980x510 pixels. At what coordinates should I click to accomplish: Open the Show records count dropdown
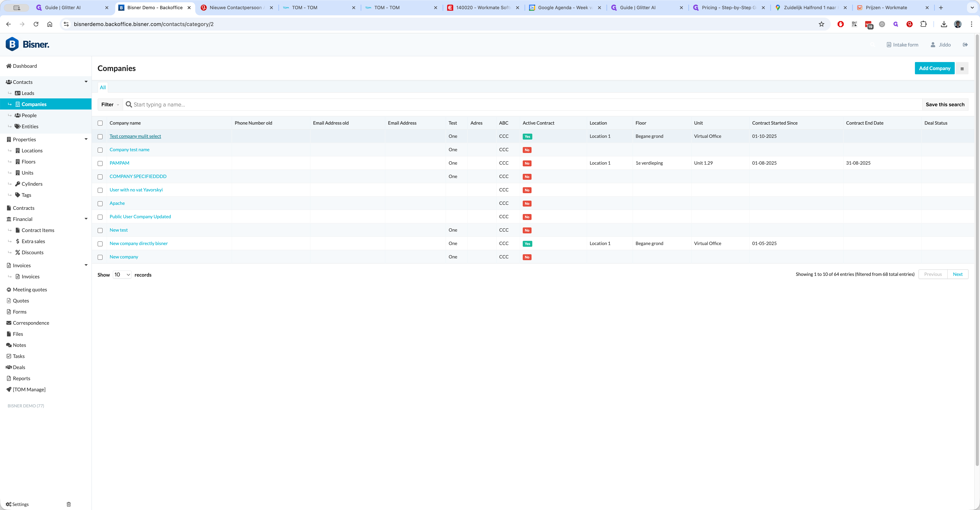[122, 275]
